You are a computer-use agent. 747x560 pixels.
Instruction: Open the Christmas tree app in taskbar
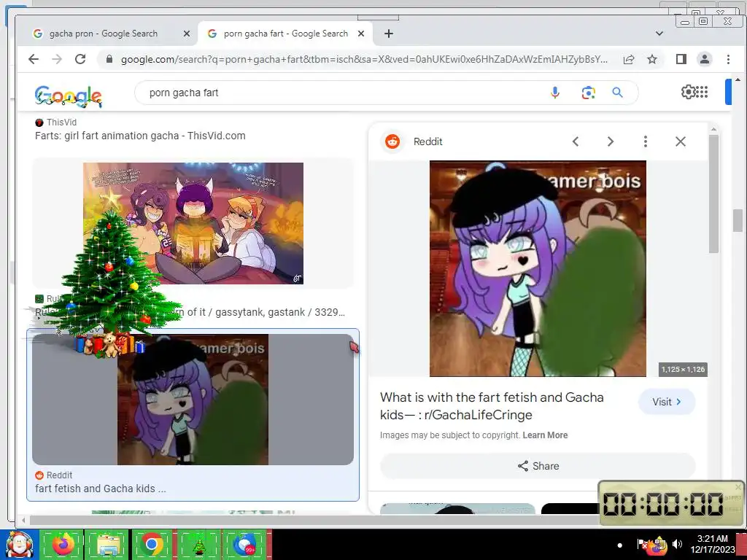(198, 544)
